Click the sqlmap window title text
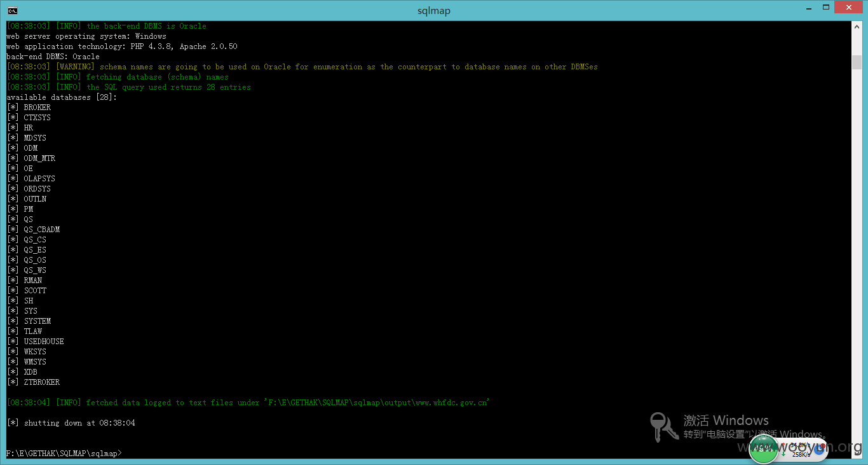 click(x=434, y=10)
